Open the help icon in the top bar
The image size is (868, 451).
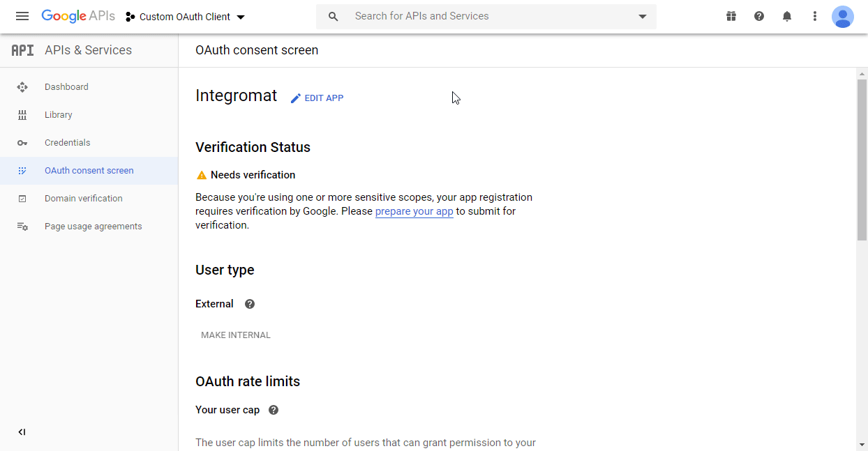(x=759, y=15)
